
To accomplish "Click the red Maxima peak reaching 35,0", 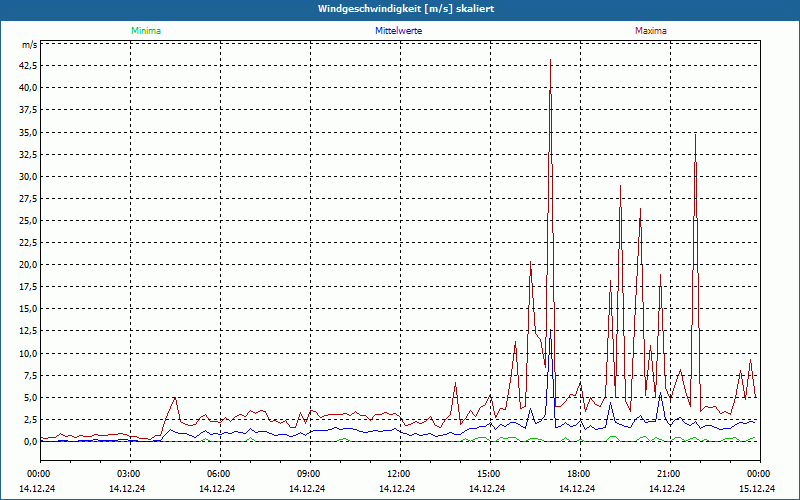I will (695, 135).
